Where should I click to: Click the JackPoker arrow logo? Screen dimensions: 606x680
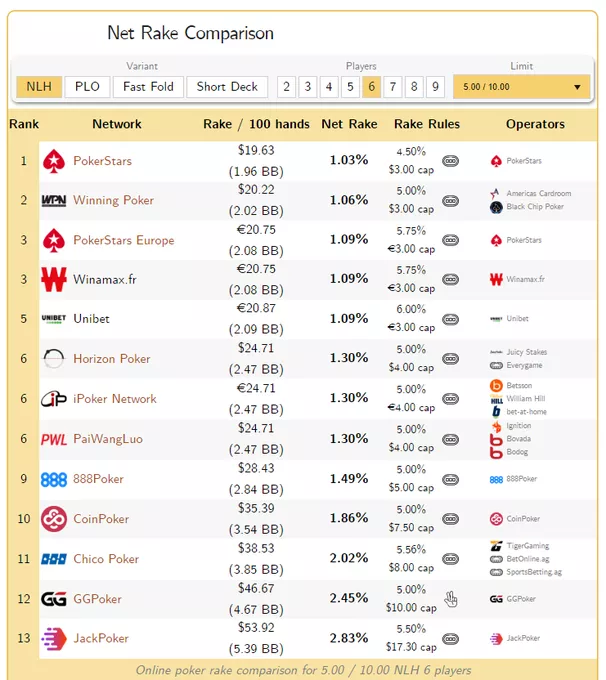pyautogui.click(x=54, y=639)
